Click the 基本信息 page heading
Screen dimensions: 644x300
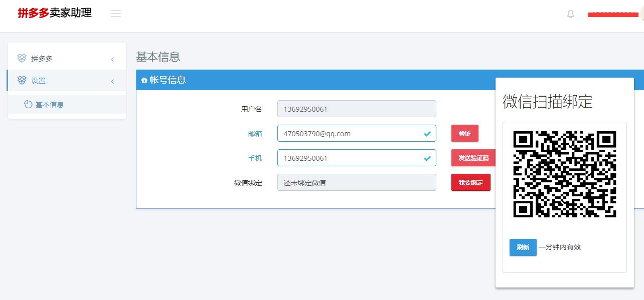click(x=158, y=57)
